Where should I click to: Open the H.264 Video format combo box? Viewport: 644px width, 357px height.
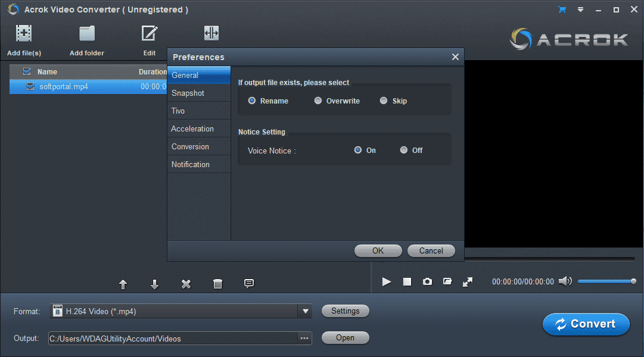point(181,311)
